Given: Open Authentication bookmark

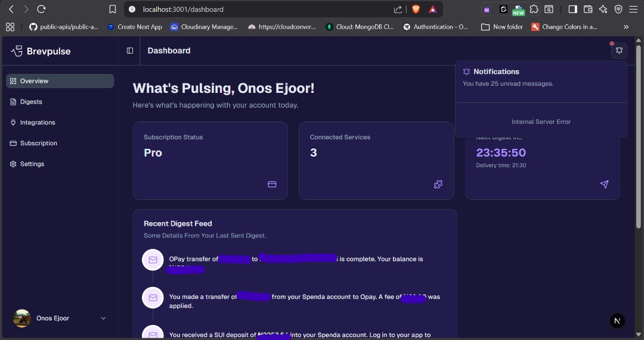Looking at the screenshot, I should tap(435, 27).
